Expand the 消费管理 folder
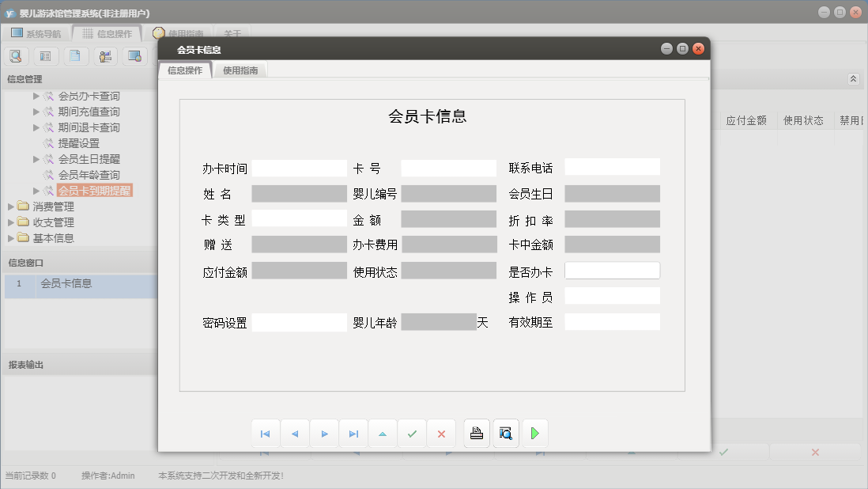Viewport: 868px width, 489px height. pyautogui.click(x=11, y=207)
